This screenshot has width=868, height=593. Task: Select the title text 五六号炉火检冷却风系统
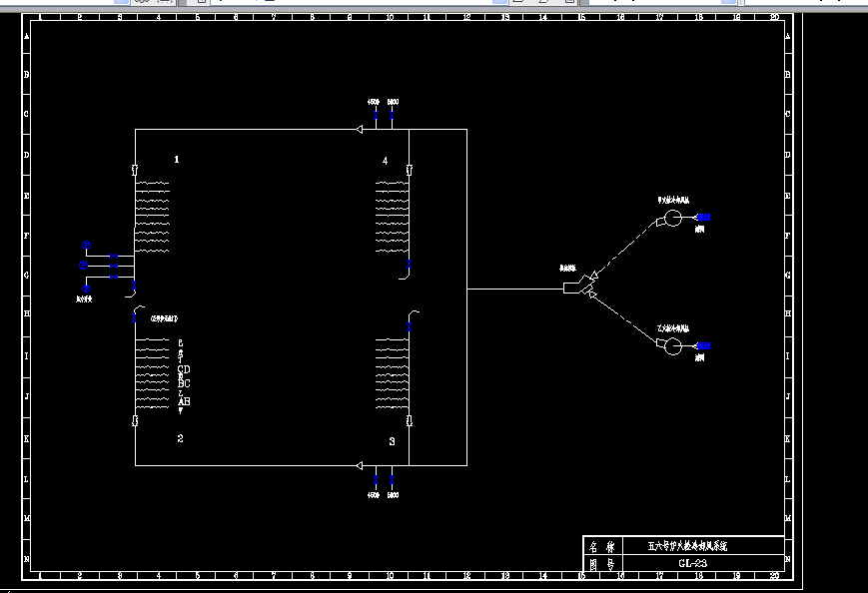pyautogui.click(x=687, y=546)
